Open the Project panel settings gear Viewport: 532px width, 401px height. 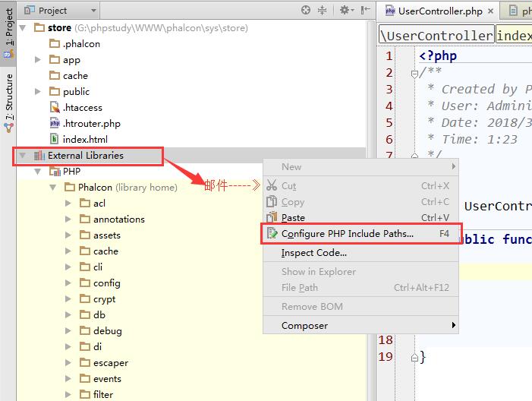pos(344,10)
